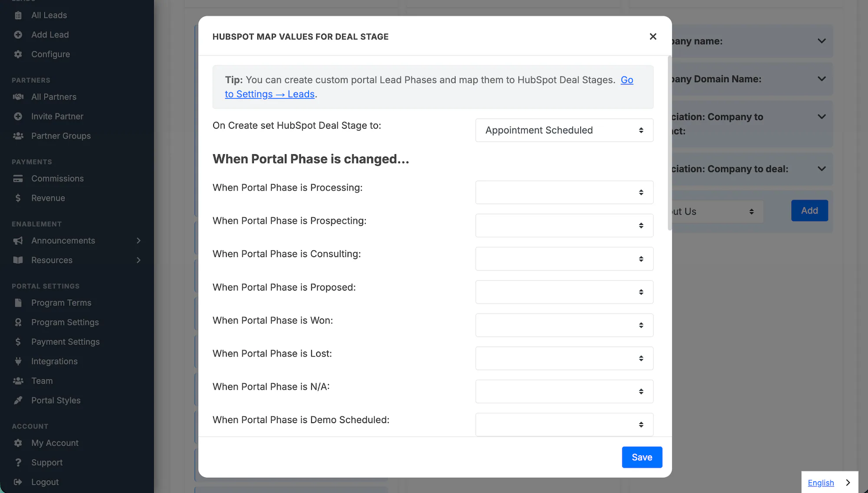This screenshot has height=493, width=868.
Task: Open the Prospecting phase dropdown
Action: coord(564,225)
